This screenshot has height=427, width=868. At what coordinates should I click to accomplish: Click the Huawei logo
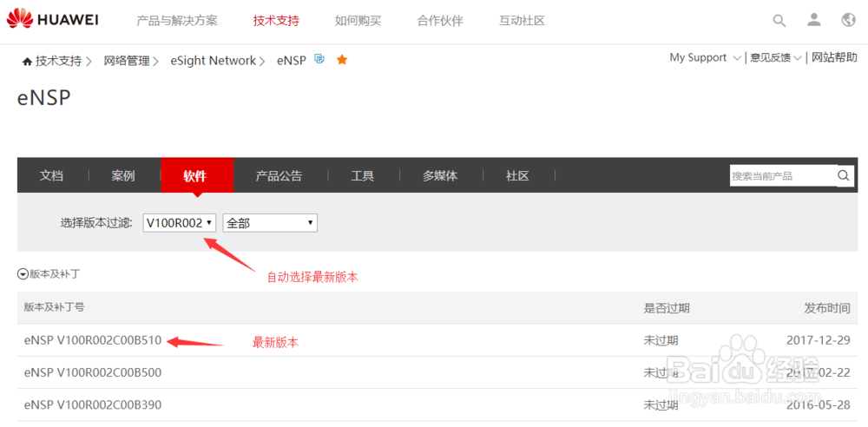(x=53, y=21)
